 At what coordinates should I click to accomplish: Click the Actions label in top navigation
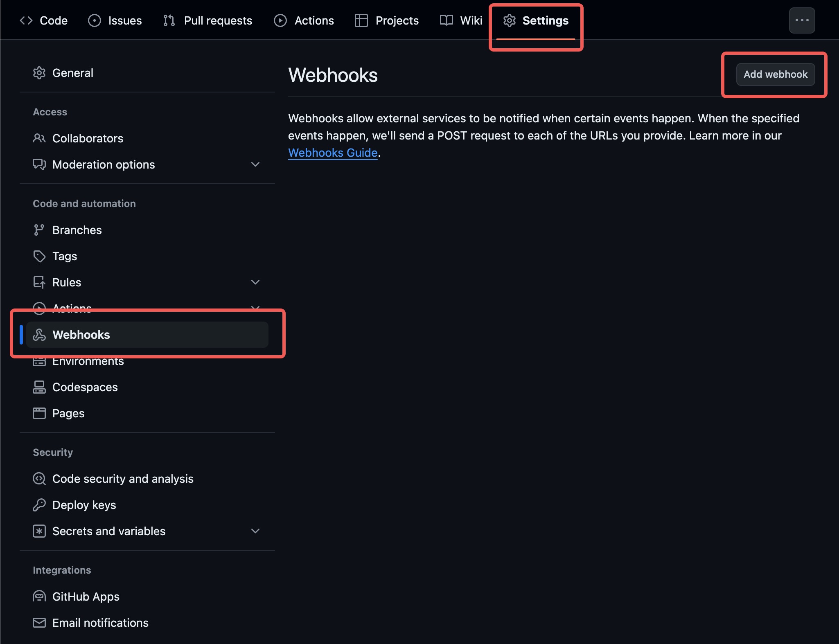(x=314, y=20)
